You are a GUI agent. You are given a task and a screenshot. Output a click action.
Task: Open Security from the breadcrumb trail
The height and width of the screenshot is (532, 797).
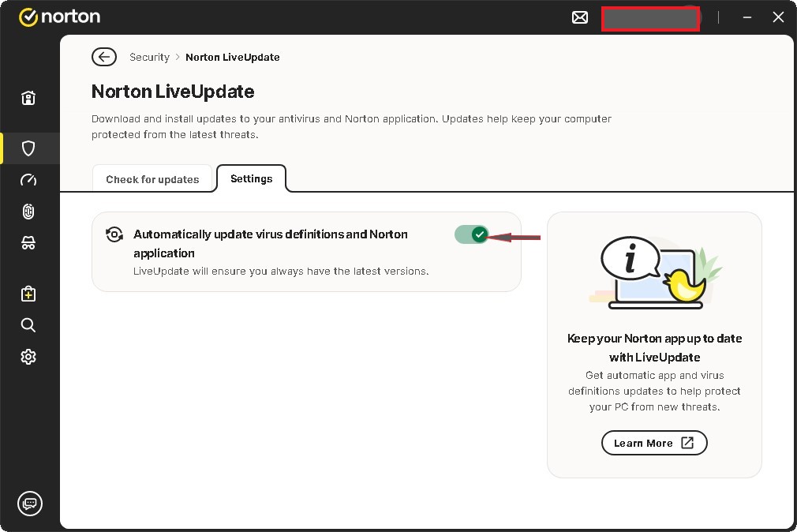click(x=149, y=57)
